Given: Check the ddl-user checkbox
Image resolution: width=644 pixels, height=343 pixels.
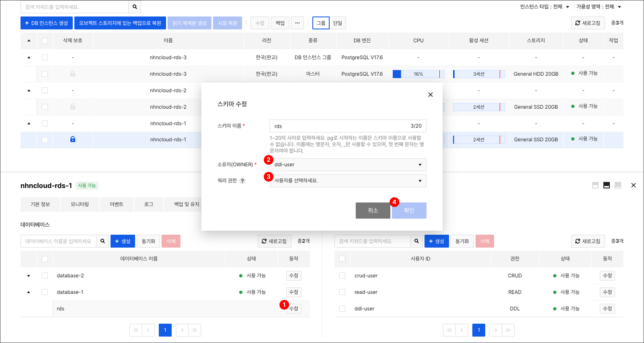Looking at the screenshot, I should point(342,308).
